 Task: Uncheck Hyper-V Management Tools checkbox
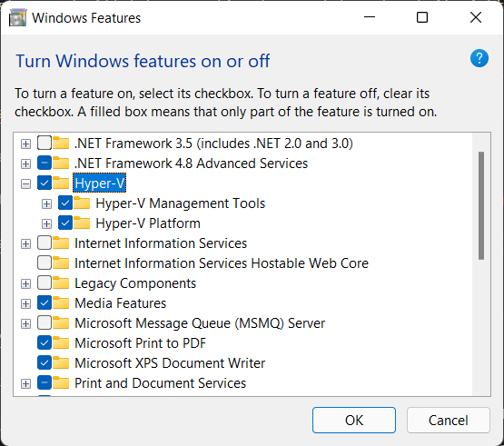coord(65,203)
